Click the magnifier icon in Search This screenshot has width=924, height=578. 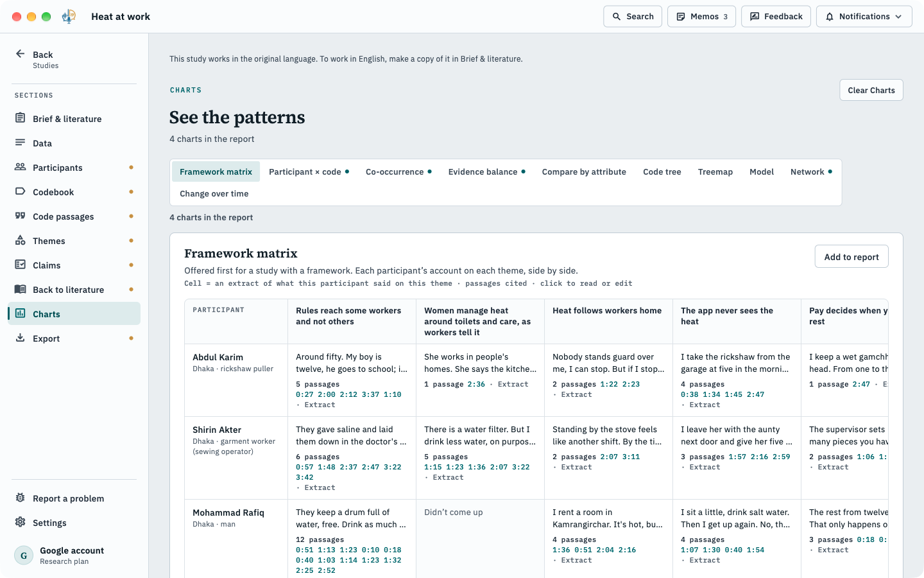[617, 17]
